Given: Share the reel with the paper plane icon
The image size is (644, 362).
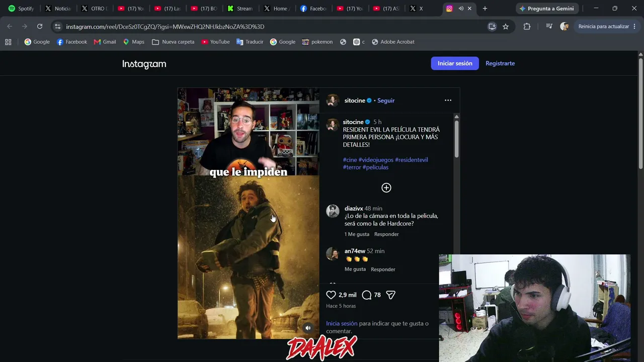Looking at the screenshot, I should [390, 295].
